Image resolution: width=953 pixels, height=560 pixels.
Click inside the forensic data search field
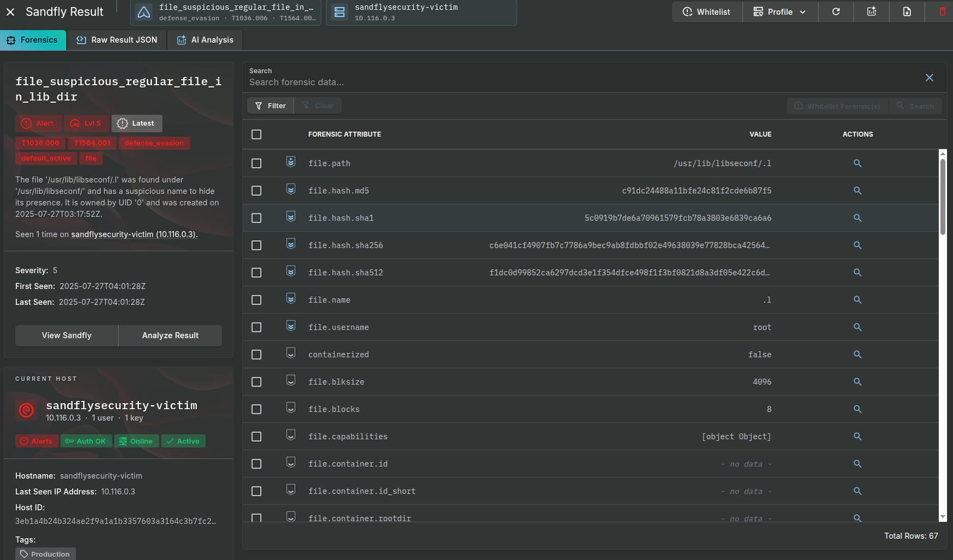tap(547, 82)
